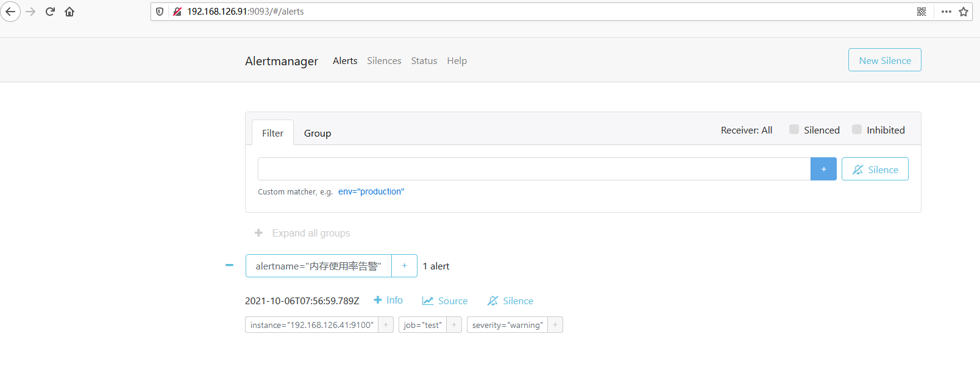Viewport: 980px width, 367px height.
Task: Enable the Silenced checkbox
Action: pyautogui.click(x=794, y=129)
